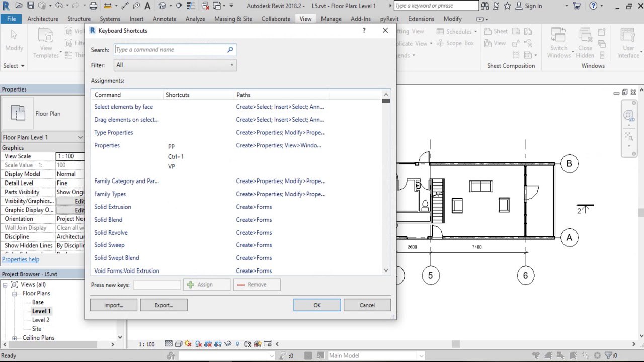Click Cancel in Keyboard Shortcuts dialog
Image resolution: width=644 pixels, height=362 pixels.
coord(367,305)
